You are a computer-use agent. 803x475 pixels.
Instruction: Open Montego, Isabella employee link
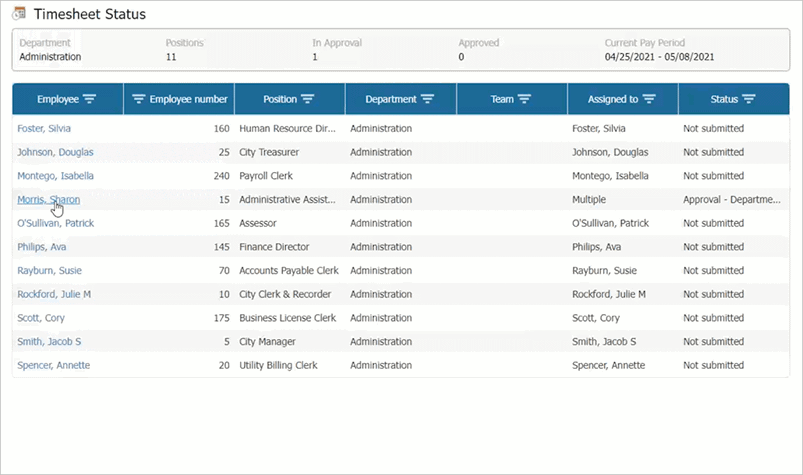click(55, 176)
